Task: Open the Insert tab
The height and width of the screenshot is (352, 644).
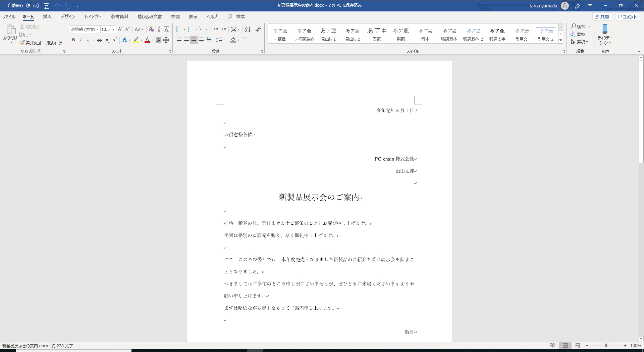Action: coord(47,16)
